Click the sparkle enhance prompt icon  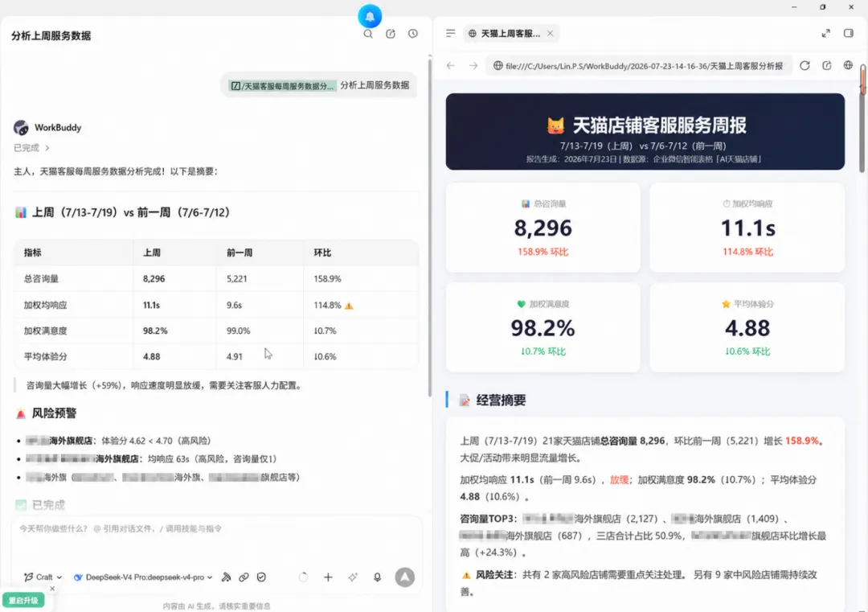[353, 577]
